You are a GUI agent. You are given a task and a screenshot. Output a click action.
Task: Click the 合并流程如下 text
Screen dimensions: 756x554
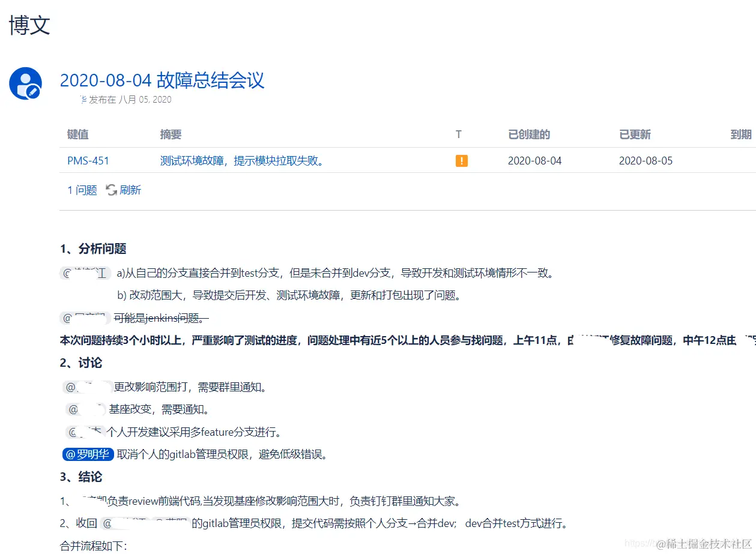click(x=94, y=546)
